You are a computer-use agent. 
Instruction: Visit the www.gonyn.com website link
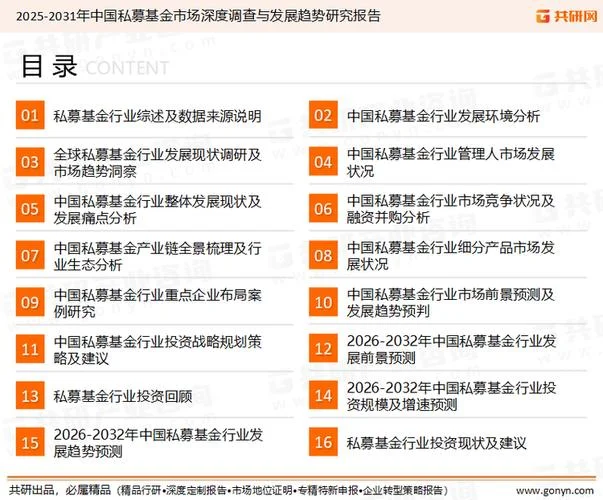(554, 491)
